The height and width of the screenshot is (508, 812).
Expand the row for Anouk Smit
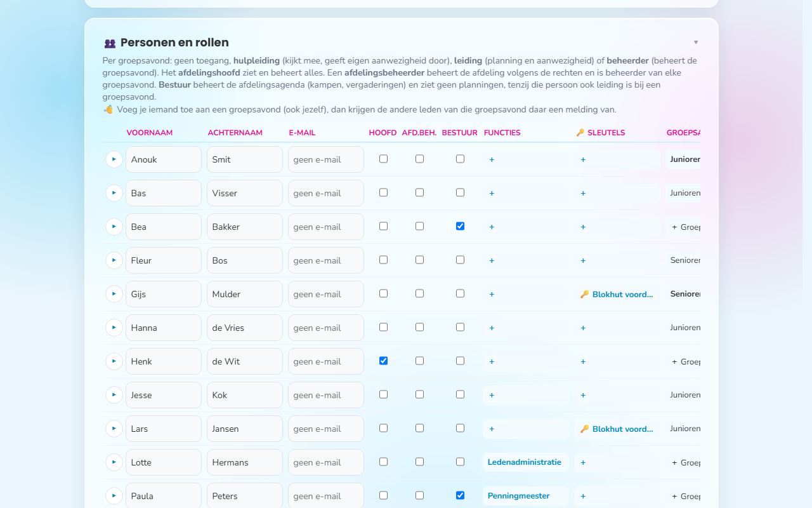click(x=114, y=159)
